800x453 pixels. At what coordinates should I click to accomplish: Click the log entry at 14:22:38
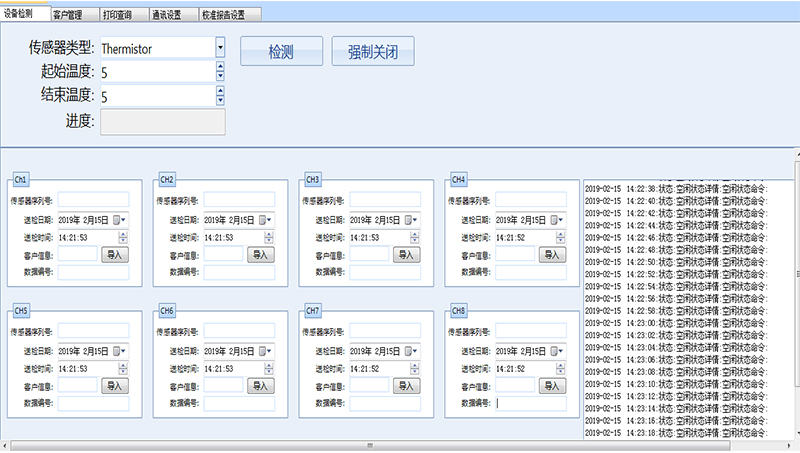click(x=676, y=188)
